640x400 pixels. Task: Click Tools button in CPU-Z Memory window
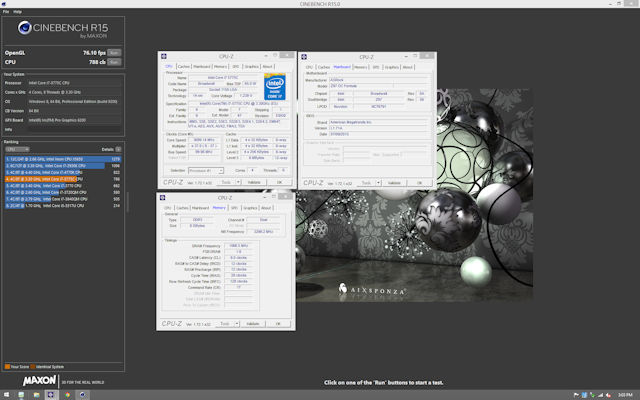click(224, 324)
